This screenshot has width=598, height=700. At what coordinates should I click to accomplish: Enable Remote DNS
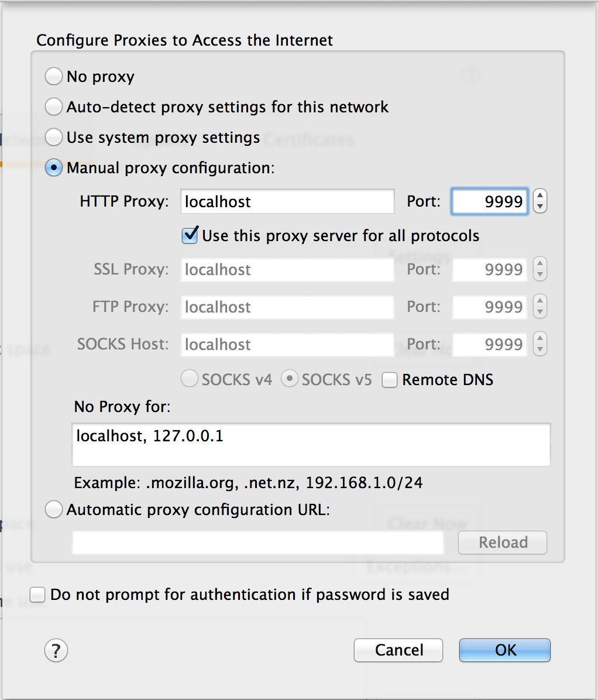coord(389,380)
